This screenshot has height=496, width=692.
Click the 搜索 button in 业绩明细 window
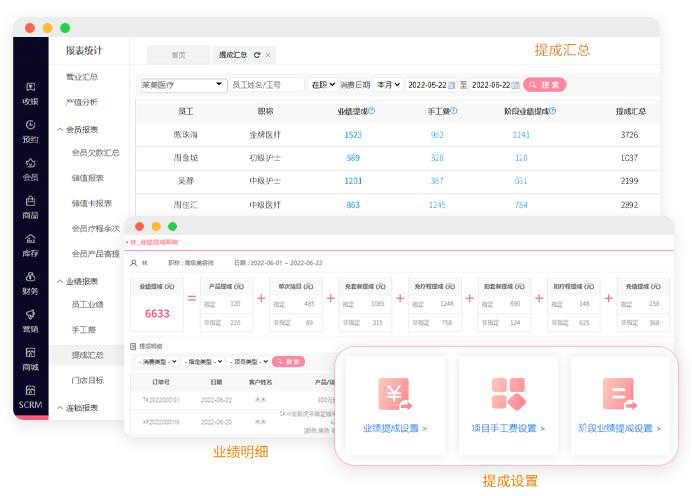click(289, 362)
